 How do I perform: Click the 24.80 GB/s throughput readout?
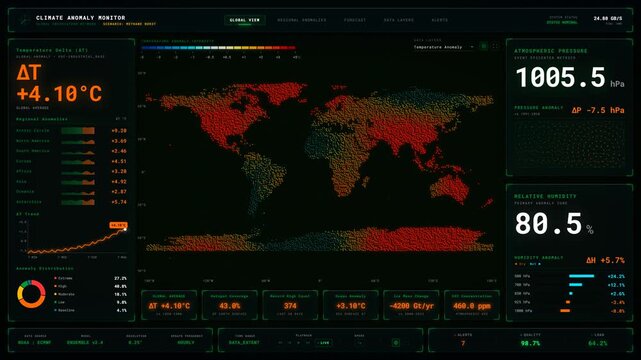pyautogui.click(x=607, y=18)
